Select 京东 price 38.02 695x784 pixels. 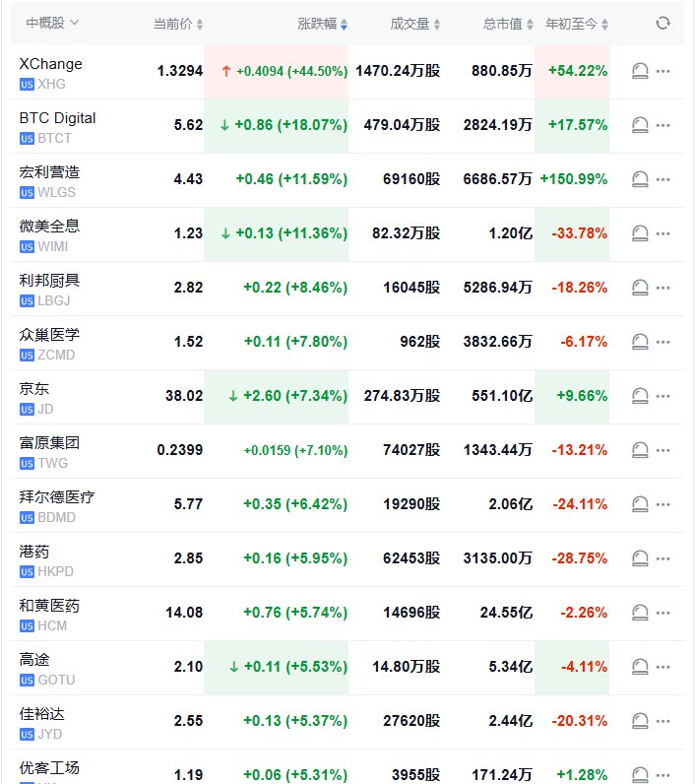pyautogui.click(x=184, y=396)
